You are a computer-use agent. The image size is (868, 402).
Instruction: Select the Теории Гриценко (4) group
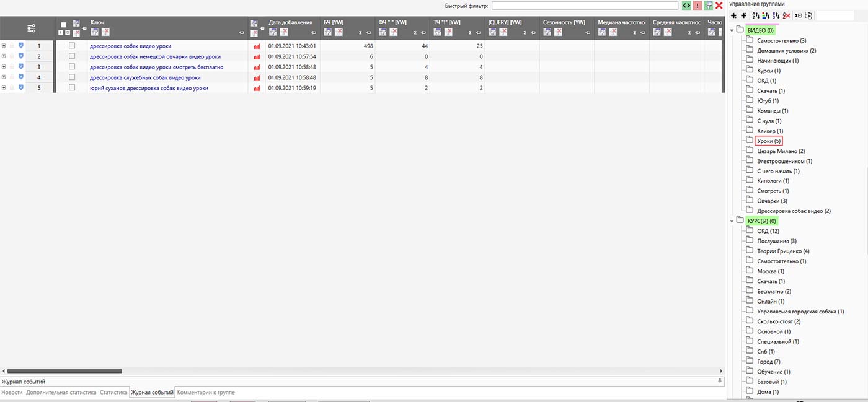pos(783,251)
